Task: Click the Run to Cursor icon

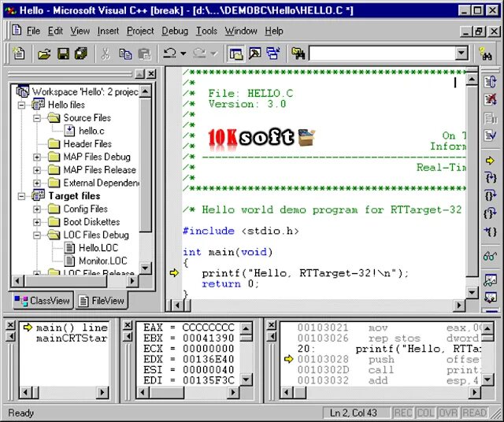Action: 490,231
